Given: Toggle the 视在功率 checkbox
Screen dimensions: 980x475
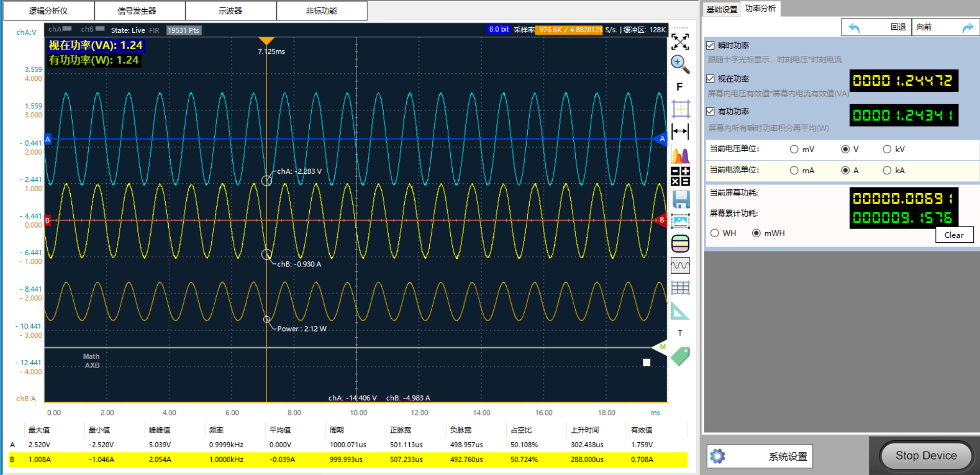Looking at the screenshot, I should pyautogui.click(x=710, y=79).
